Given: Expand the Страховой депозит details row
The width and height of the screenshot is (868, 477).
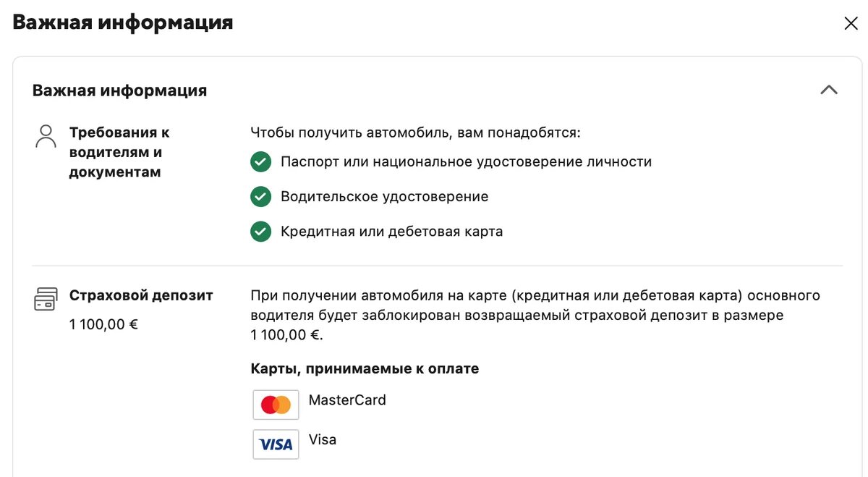Looking at the screenshot, I should click(140, 295).
